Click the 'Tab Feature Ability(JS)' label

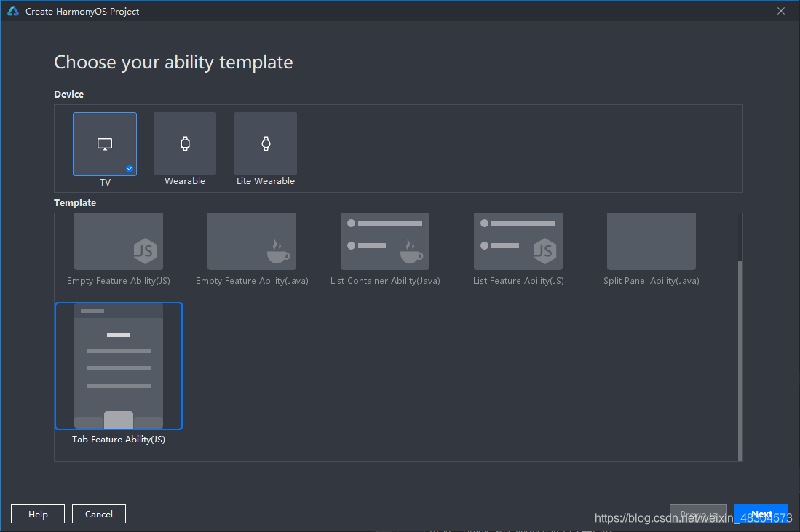[x=119, y=439]
